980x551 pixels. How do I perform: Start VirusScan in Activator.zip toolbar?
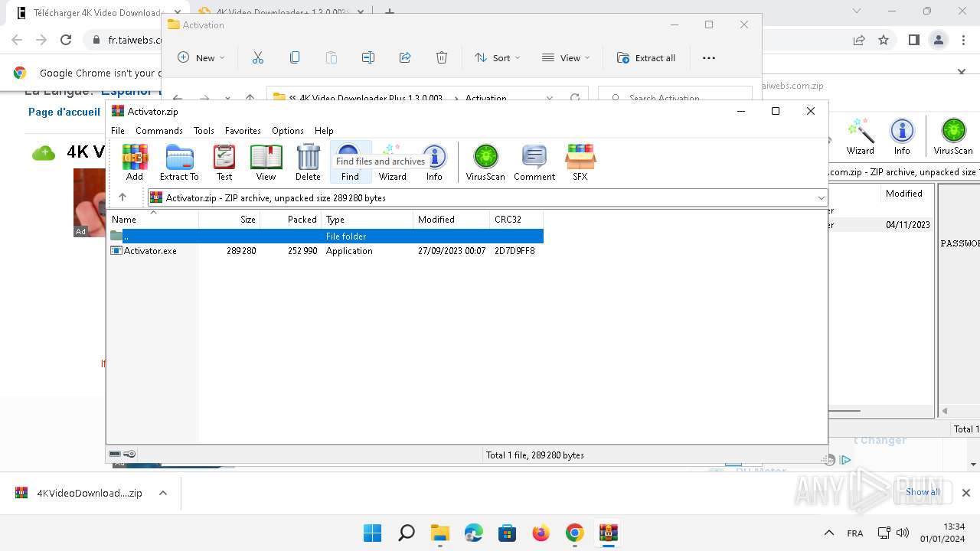485,162
